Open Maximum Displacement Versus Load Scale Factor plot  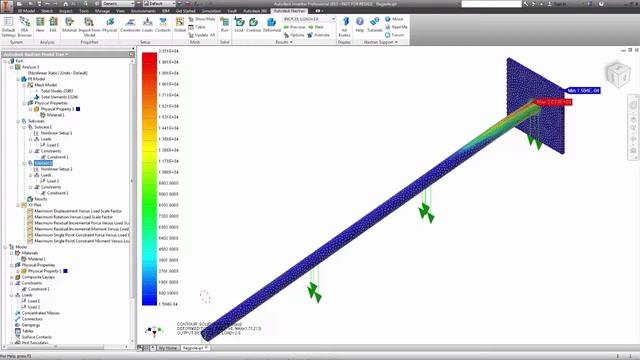(x=78, y=211)
